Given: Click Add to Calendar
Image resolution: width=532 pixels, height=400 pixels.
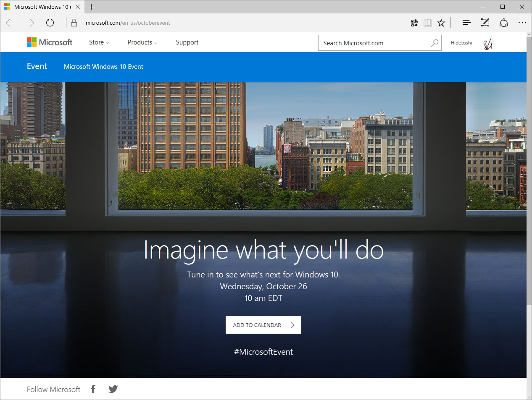Looking at the screenshot, I should click(x=257, y=324).
